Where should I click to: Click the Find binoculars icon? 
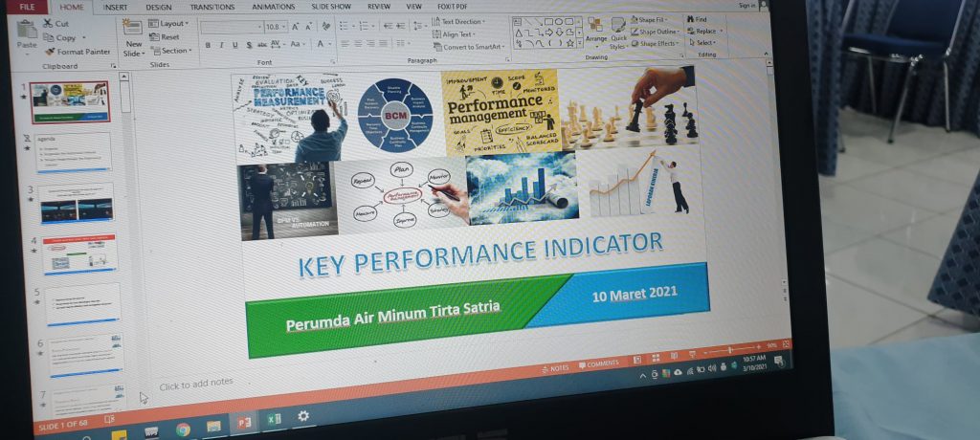(x=691, y=20)
